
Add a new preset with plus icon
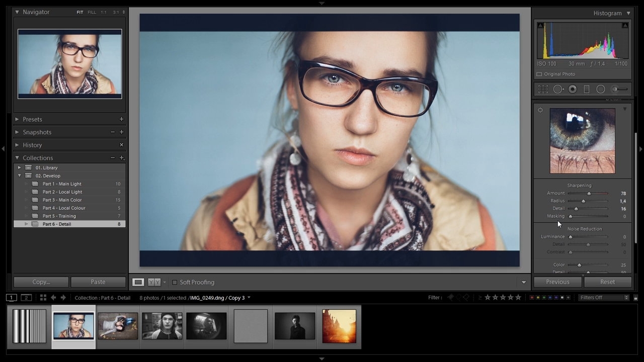[121, 119]
